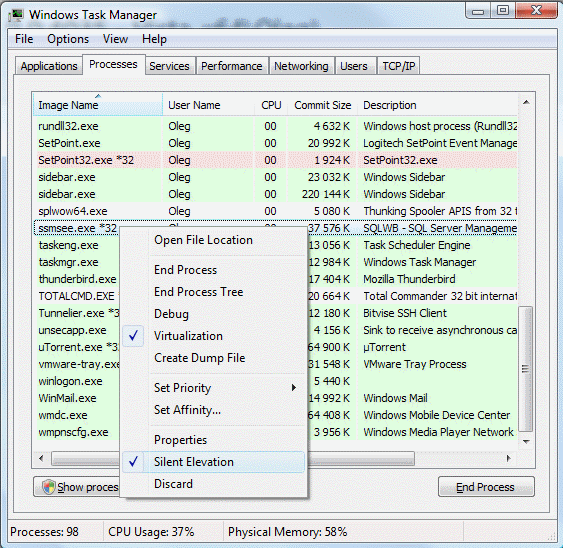The image size is (563, 548).
Task: Open the View menu
Action: (x=115, y=39)
